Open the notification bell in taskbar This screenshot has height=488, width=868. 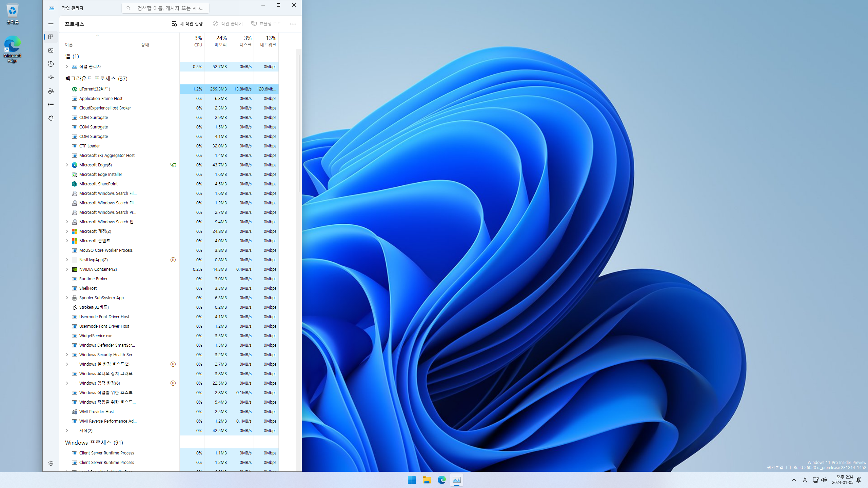[859, 480]
